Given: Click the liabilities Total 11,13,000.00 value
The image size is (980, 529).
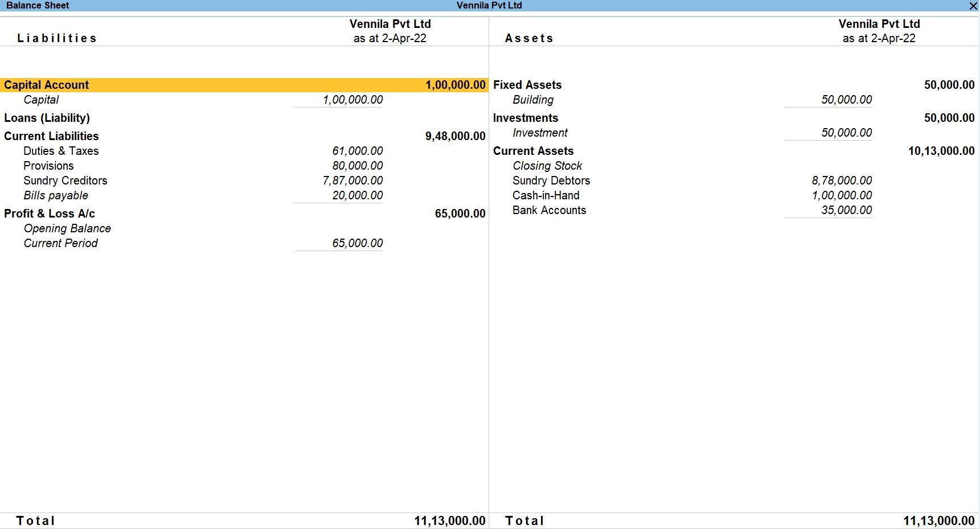Looking at the screenshot, I should pyautogui.click(x=449, y=520).
